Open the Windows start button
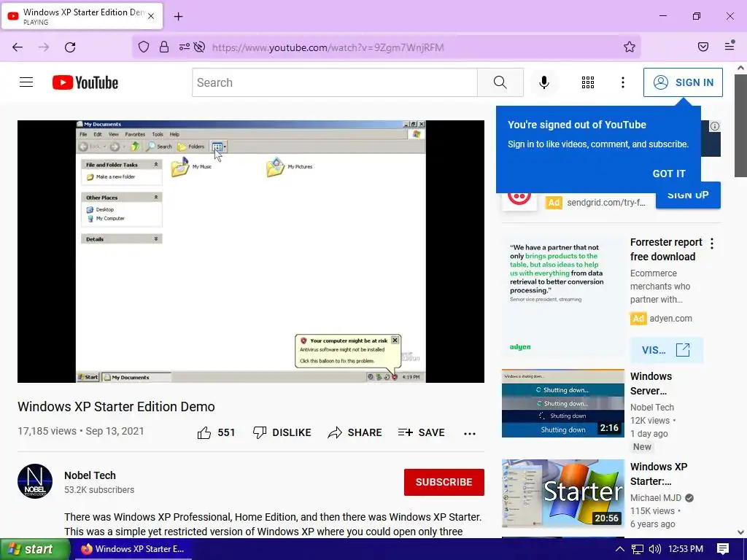Viewport: 747px width, 560px height. [x=35, y=549]
